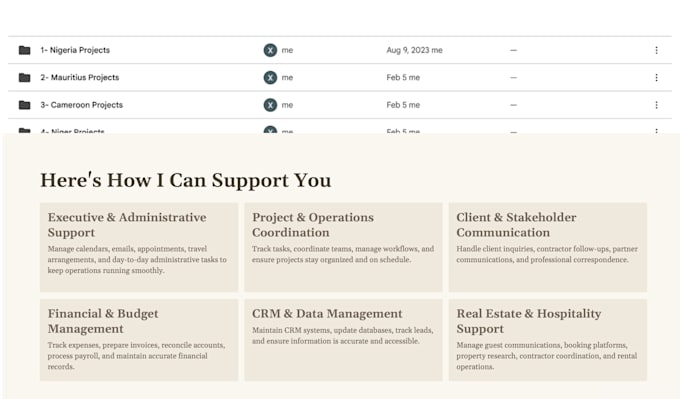Click the Financial & Budget Management title

(x=103, y=321)
